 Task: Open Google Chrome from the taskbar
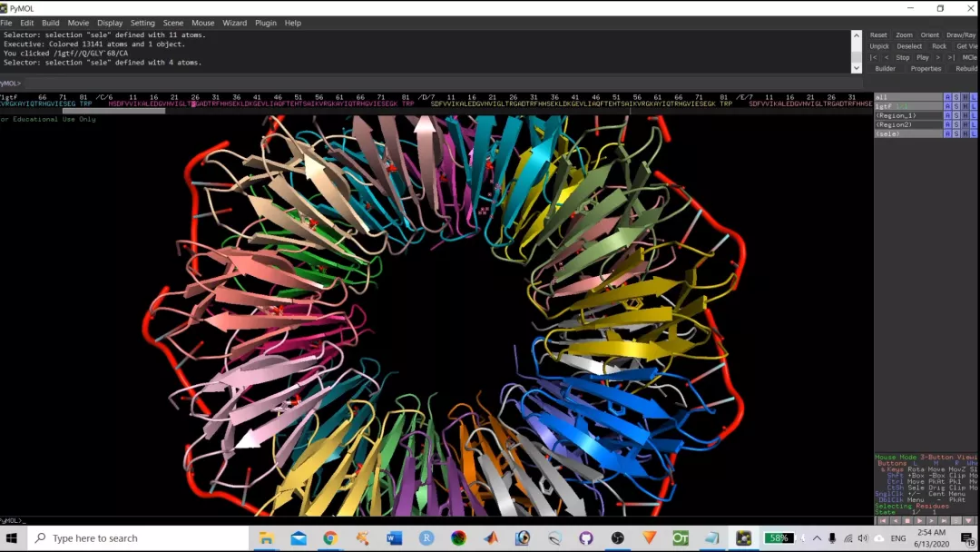click(x=330, y=538)
